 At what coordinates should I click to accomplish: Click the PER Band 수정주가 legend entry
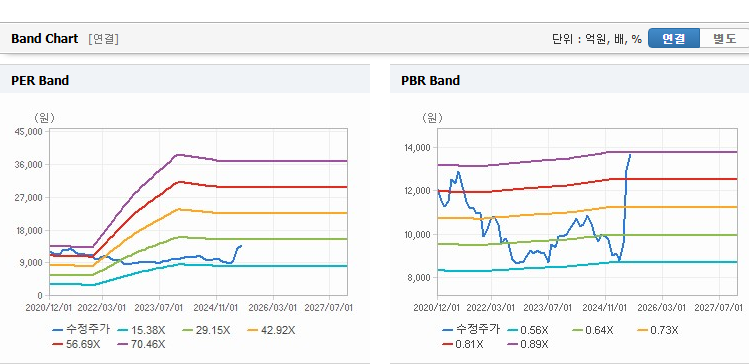81,330
